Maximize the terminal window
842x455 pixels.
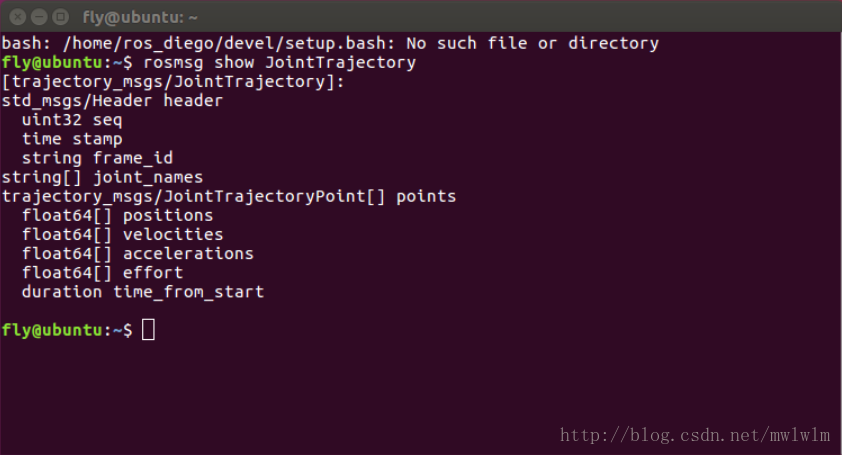click(59, 16)
